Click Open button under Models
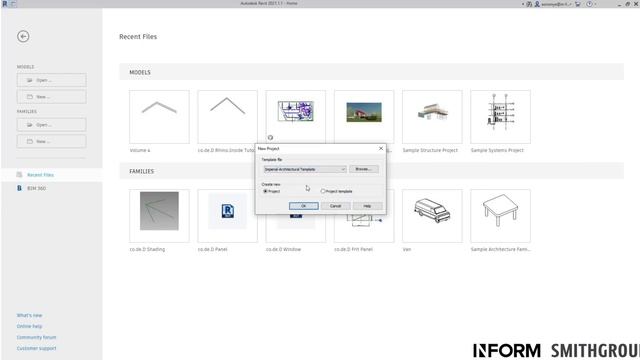Screen dimensions: 640x360 (51, 80)
